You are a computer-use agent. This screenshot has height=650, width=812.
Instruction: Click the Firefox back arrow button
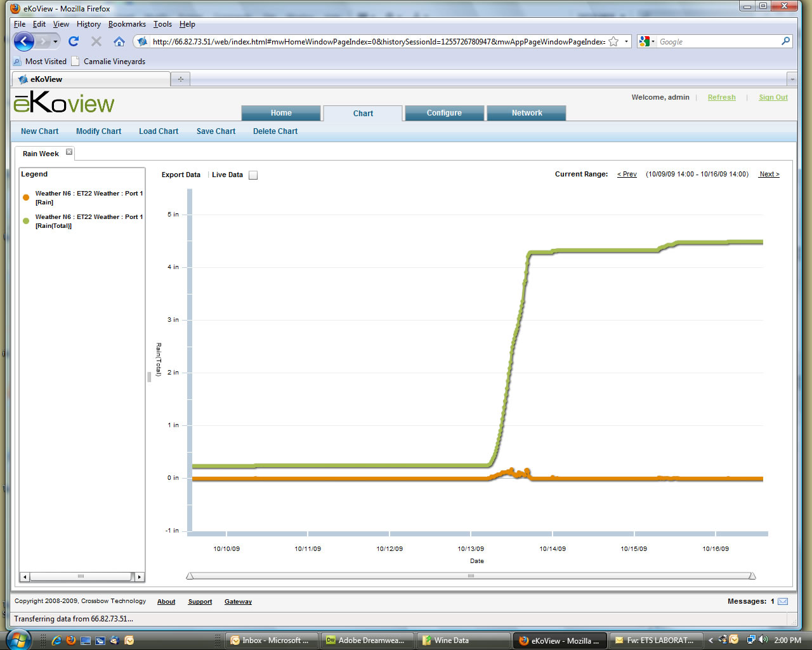point(23,42)
